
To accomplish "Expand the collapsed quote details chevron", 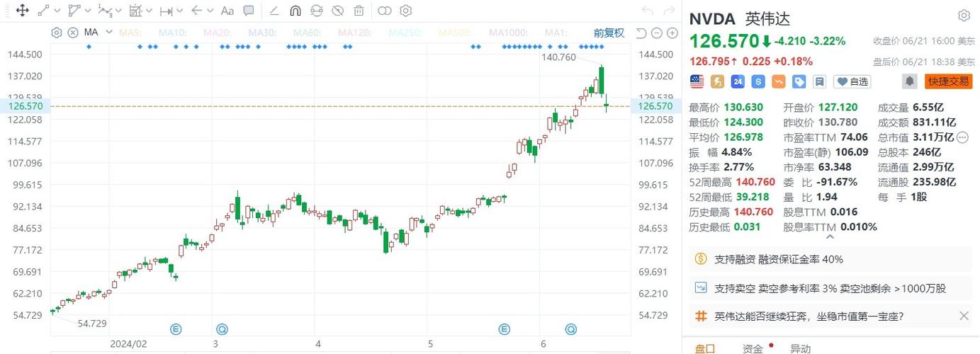I will pos(830,238).
